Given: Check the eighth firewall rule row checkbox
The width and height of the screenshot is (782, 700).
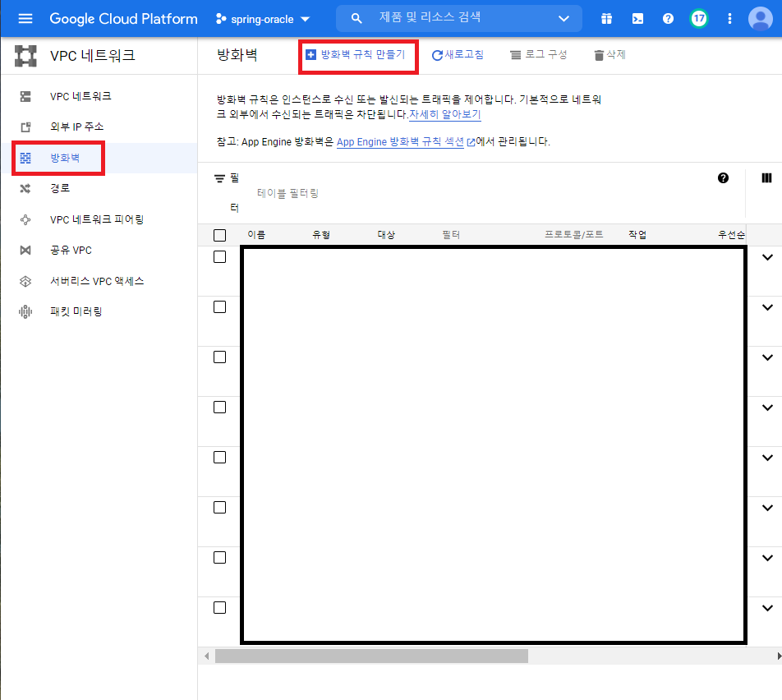Looking at the screenshot, I should click(219, 608).
